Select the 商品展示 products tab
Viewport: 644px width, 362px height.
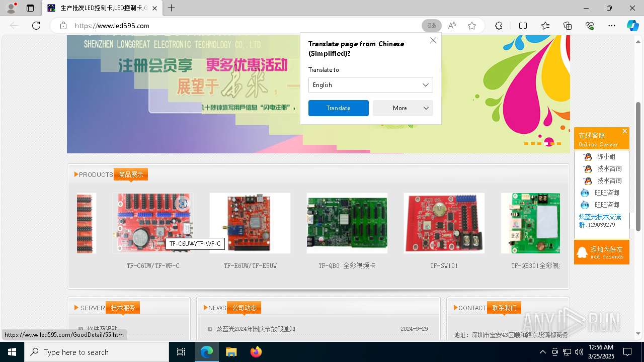131,174
